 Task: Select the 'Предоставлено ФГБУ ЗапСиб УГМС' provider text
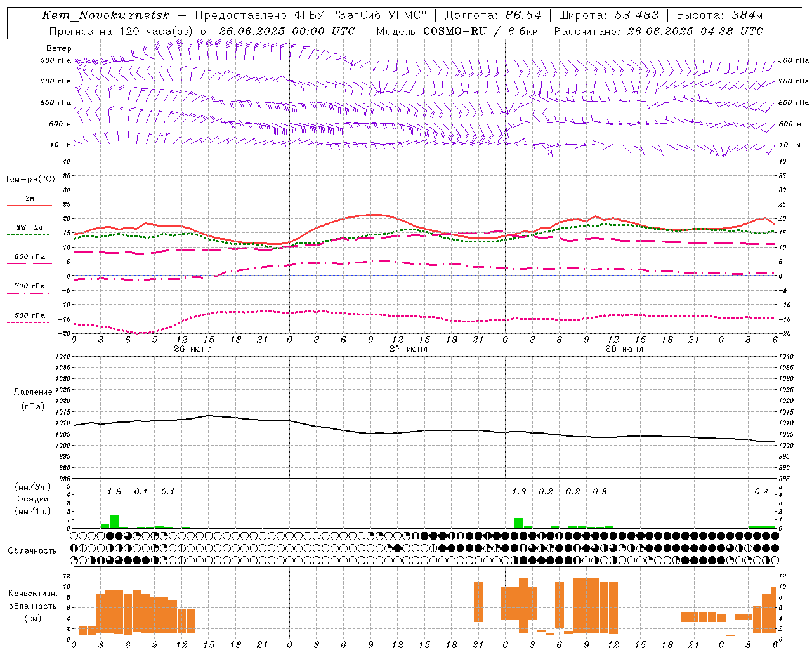point(311,15)
